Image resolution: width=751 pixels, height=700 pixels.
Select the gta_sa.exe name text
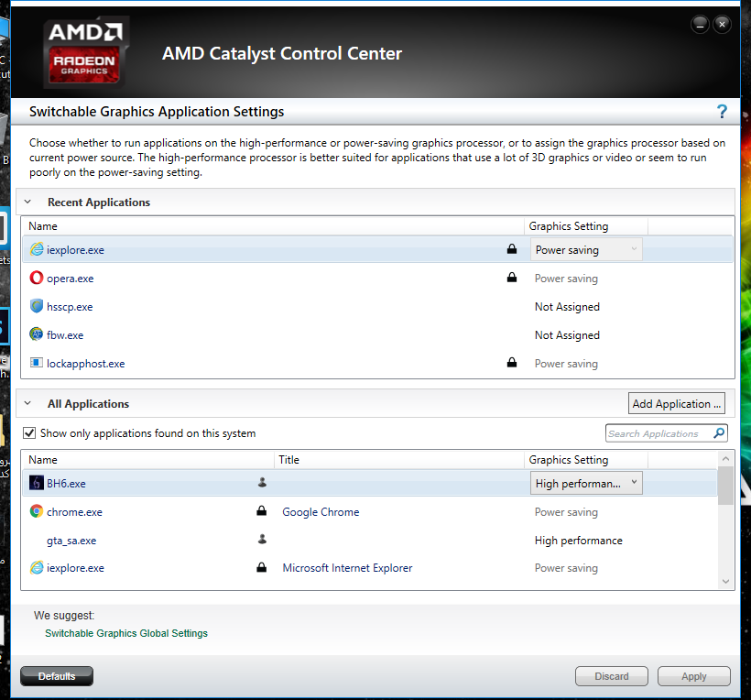71,541
